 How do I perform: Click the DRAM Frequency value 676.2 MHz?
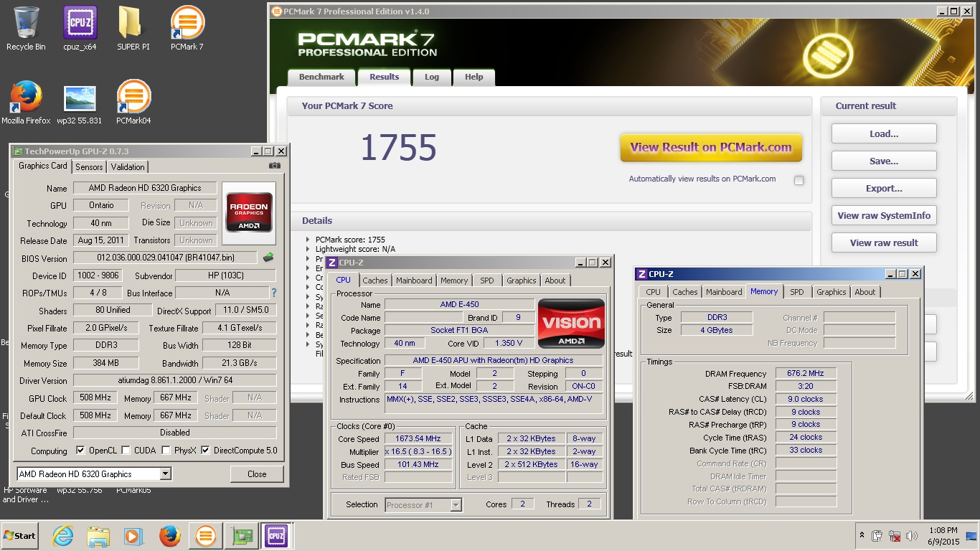pyautogui.click(x=806, y=373)
